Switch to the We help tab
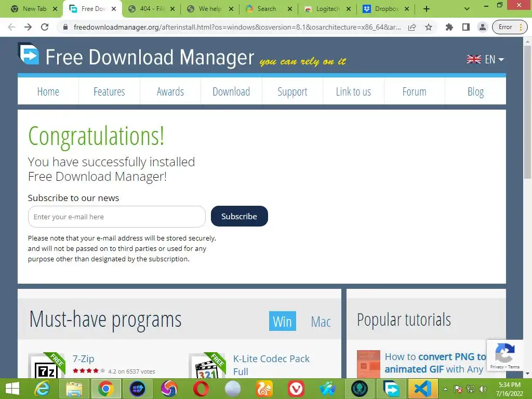 tap(210, 9)
